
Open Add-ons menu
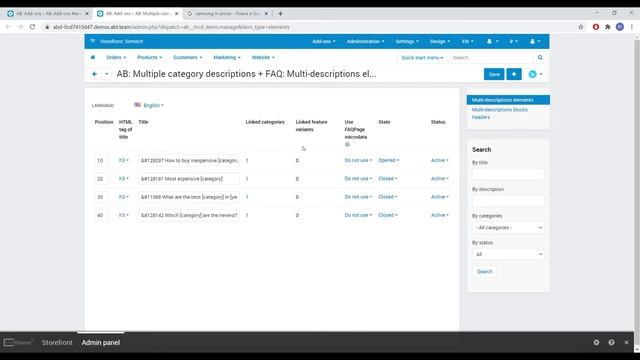point(324,41)
